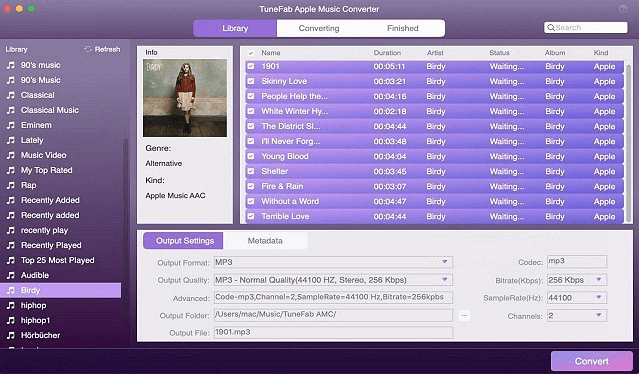The image size is (639, 374).
Task: Select the I'll Never Forg... track row
Action: click(434, 141)
